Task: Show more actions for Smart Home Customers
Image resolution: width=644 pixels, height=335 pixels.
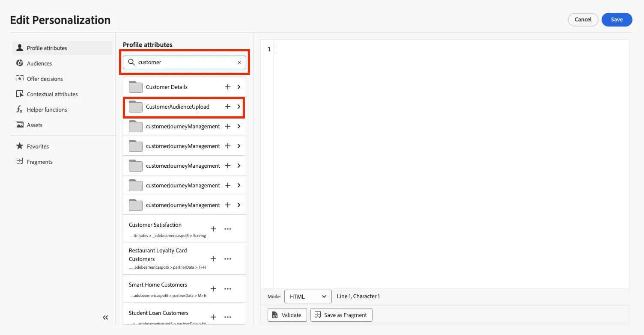Action: pos(228,289)
